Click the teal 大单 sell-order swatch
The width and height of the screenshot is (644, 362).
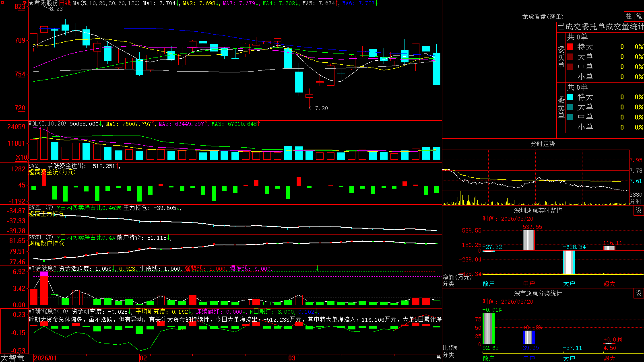(570, 107)
